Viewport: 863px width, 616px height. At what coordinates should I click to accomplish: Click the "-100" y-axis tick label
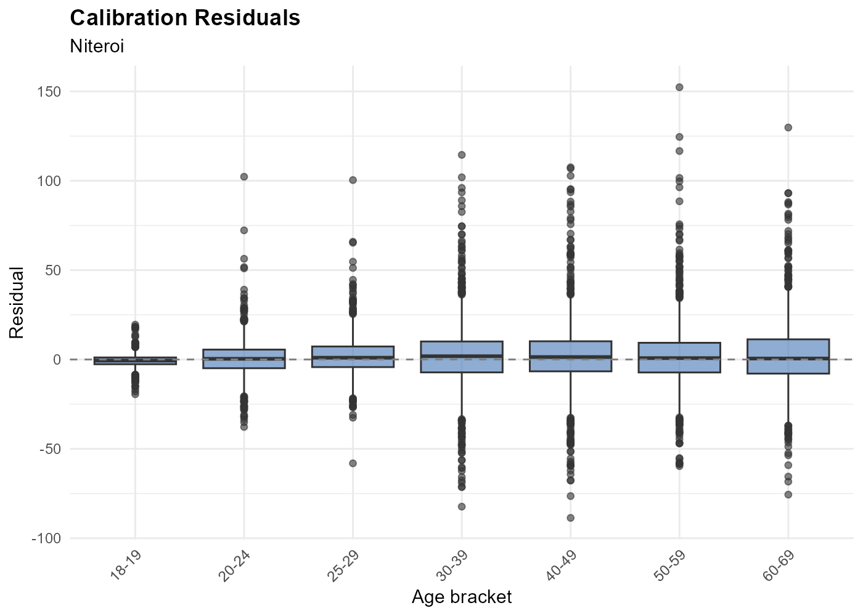coord(46,538)
